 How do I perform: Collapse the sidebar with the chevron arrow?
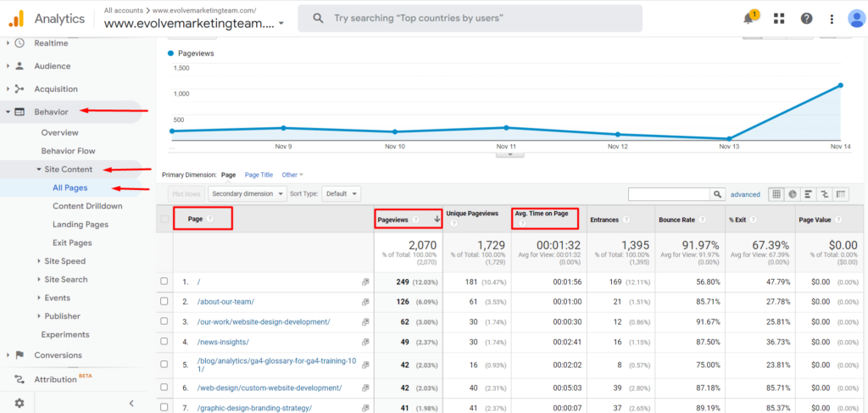click(x=131, y=403)
